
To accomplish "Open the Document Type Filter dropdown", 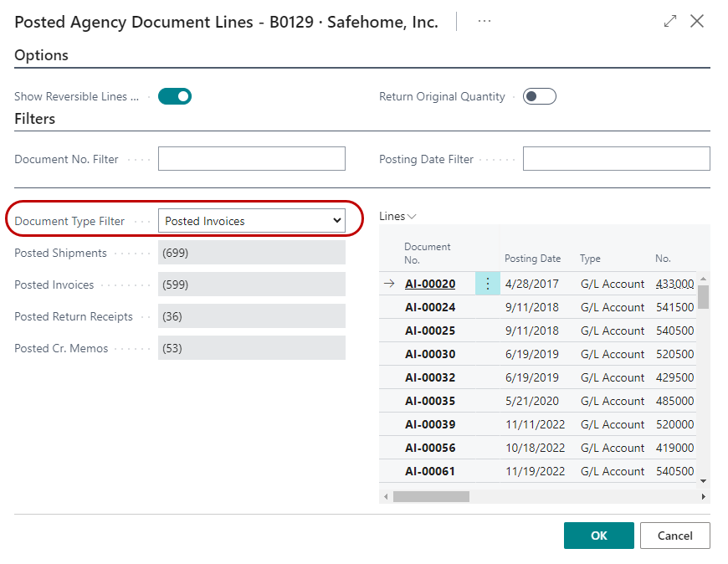I will (x=252, y=221).
